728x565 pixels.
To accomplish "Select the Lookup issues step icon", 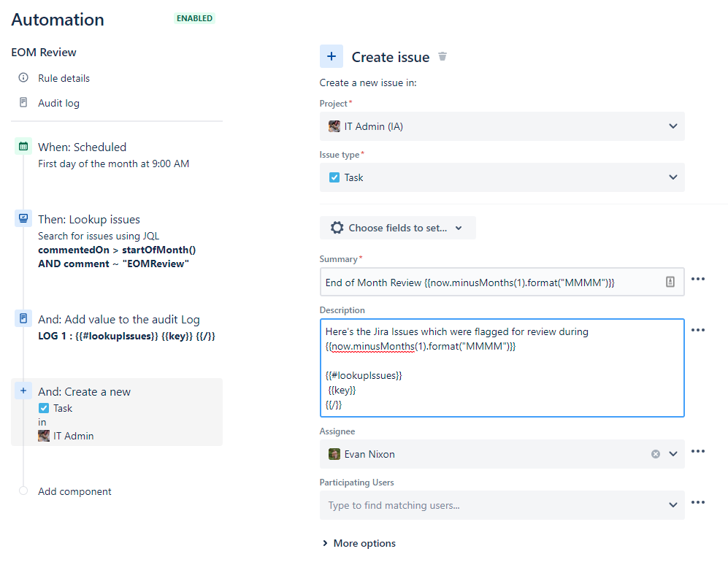I will point(23,219).
